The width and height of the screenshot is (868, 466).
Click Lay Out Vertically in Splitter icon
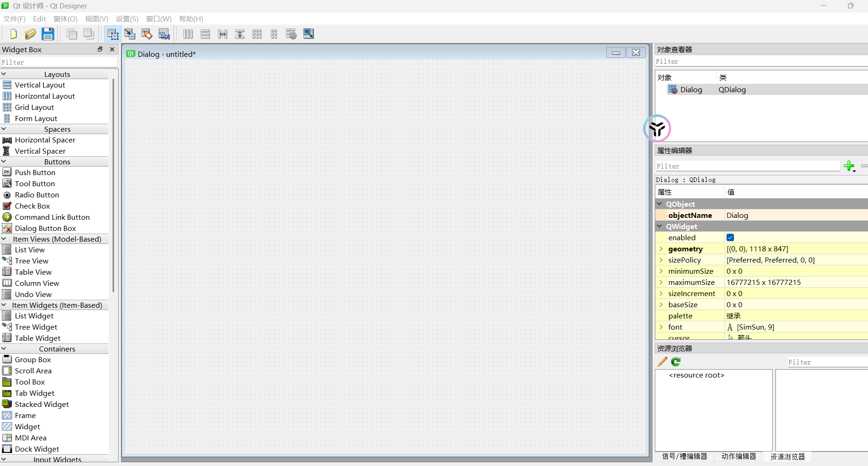click(x=240, y=34)
